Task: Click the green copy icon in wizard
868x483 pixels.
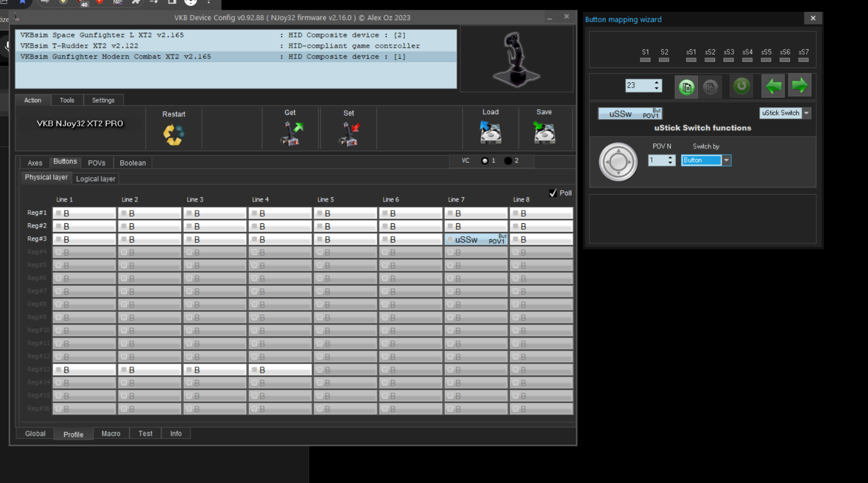Action: (x=686, y=87)
